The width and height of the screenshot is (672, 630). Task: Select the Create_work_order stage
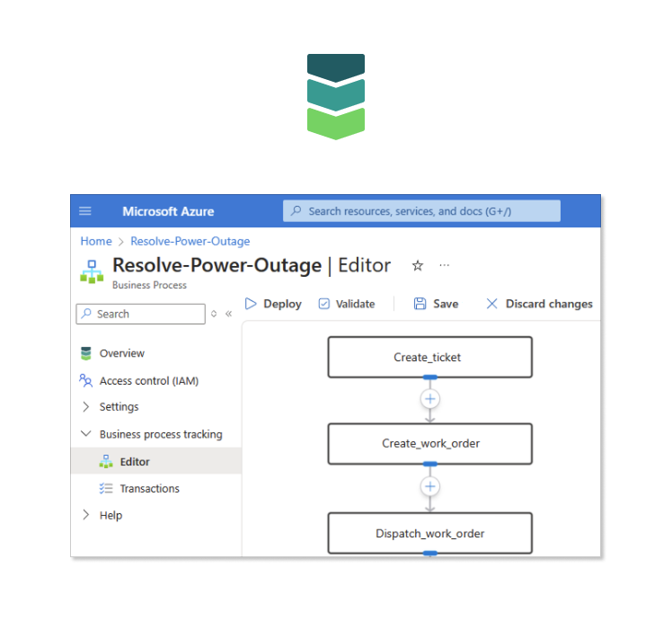[429, 444]
